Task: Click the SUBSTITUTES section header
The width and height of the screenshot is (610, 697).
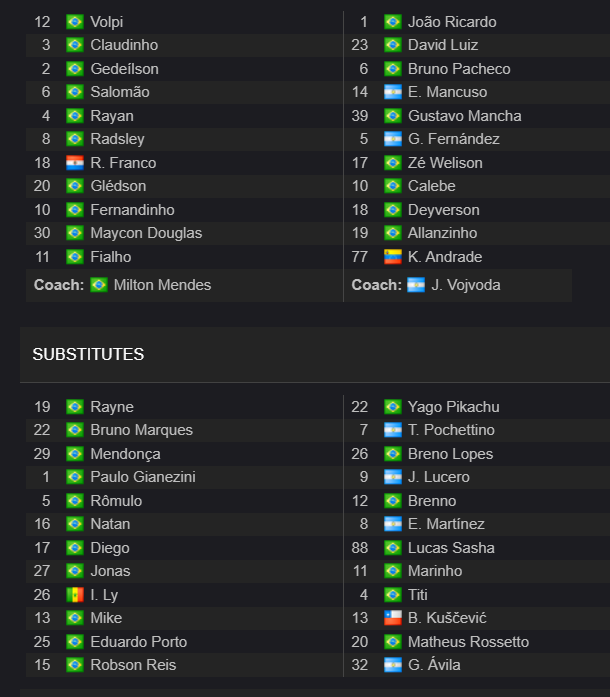Action: coord(88,354)
